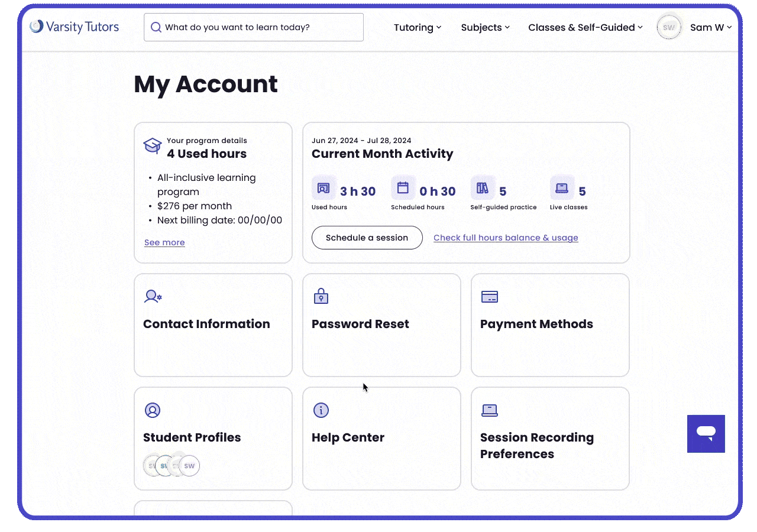Open the chat widget bubble

coord(706,433)
